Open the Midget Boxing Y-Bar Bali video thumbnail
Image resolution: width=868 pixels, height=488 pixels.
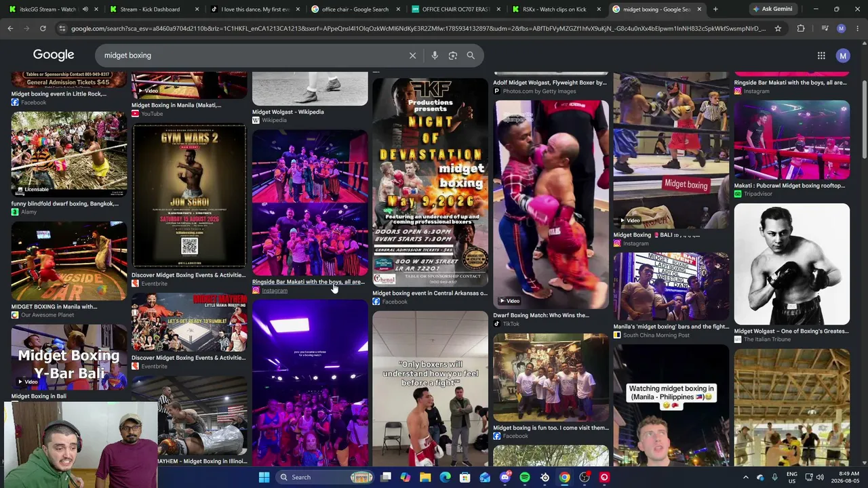pos(68,357)
